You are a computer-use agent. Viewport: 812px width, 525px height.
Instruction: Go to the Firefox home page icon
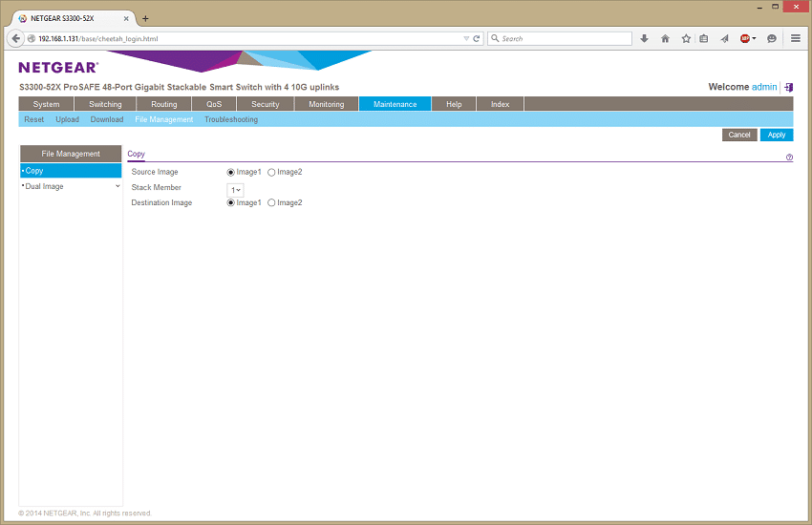pos(666,38)
